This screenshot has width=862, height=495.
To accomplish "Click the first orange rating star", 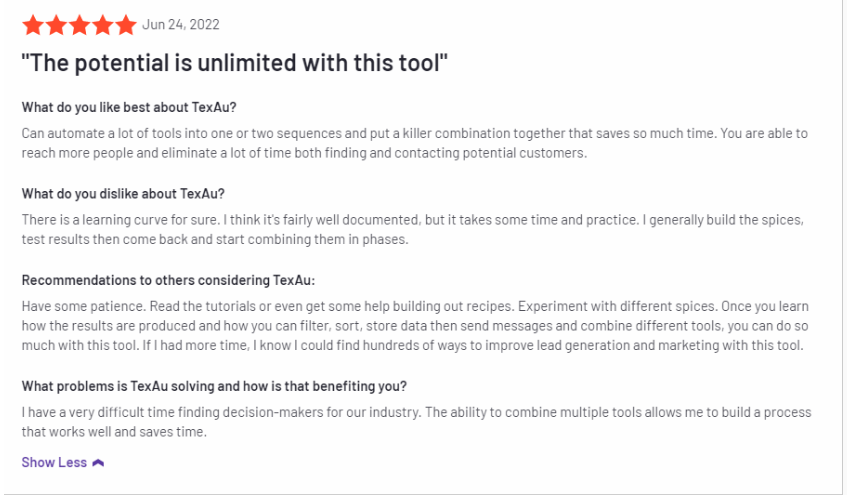I will (x=33, y=25).
